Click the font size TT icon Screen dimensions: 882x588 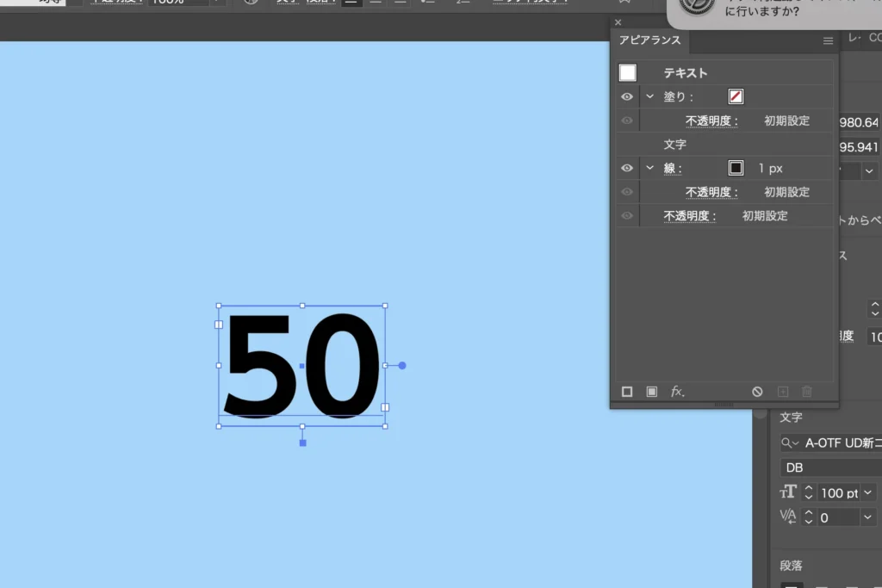[x=788, y=492]
